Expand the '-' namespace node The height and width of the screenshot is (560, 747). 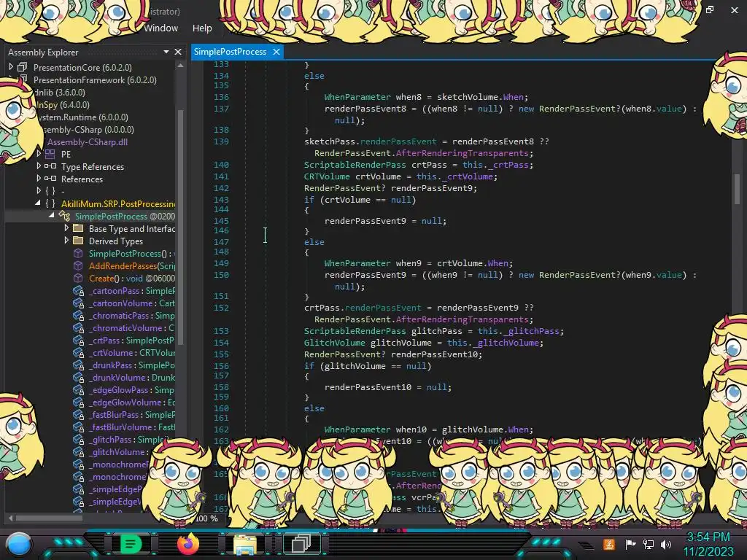39,191
